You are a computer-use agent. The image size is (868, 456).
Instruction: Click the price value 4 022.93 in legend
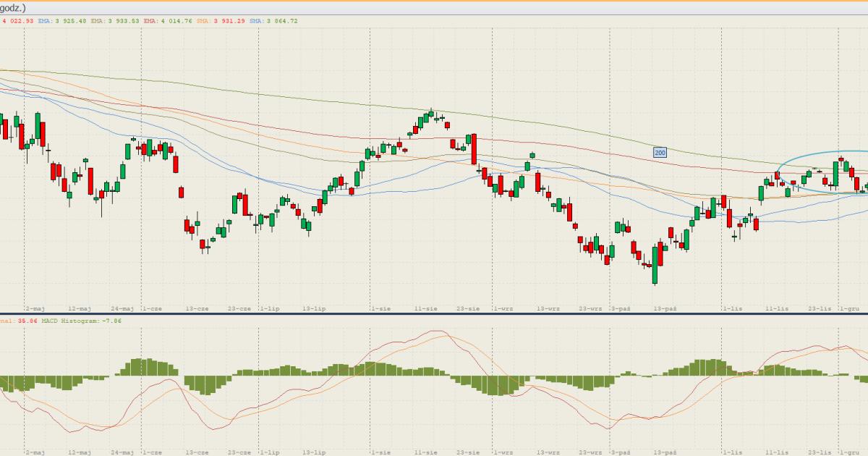[x=18, y=21]
